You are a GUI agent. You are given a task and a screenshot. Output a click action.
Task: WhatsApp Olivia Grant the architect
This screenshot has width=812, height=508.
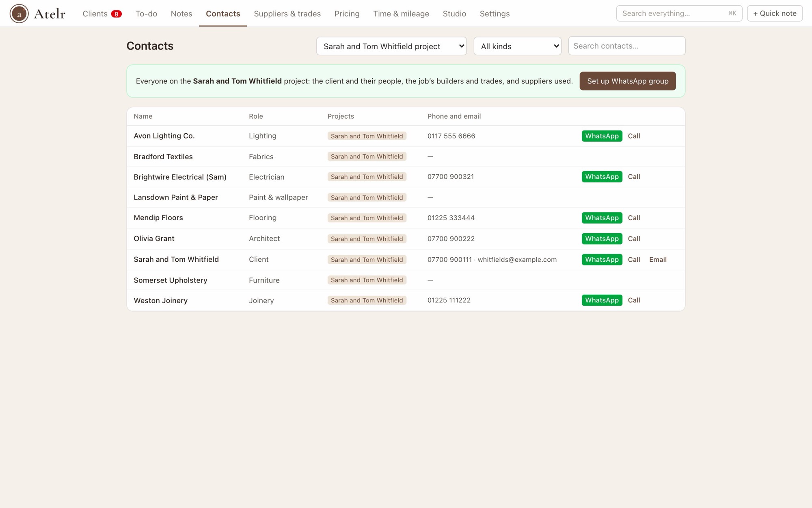(602, 239)
